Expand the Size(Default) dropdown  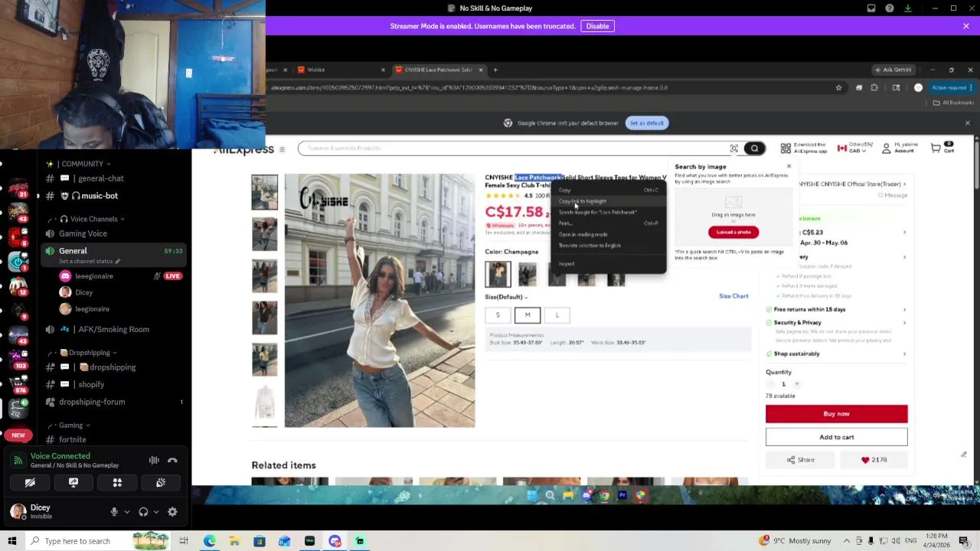tap(506, 297)
